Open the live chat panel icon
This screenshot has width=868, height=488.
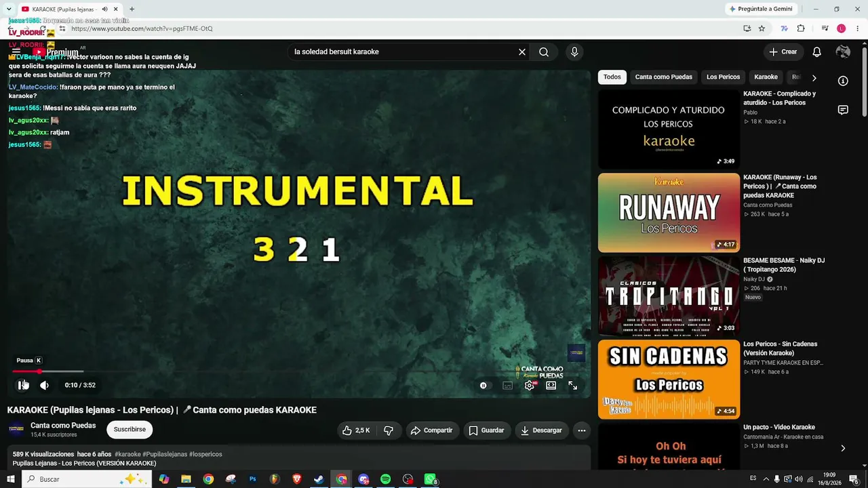[843, 110]
